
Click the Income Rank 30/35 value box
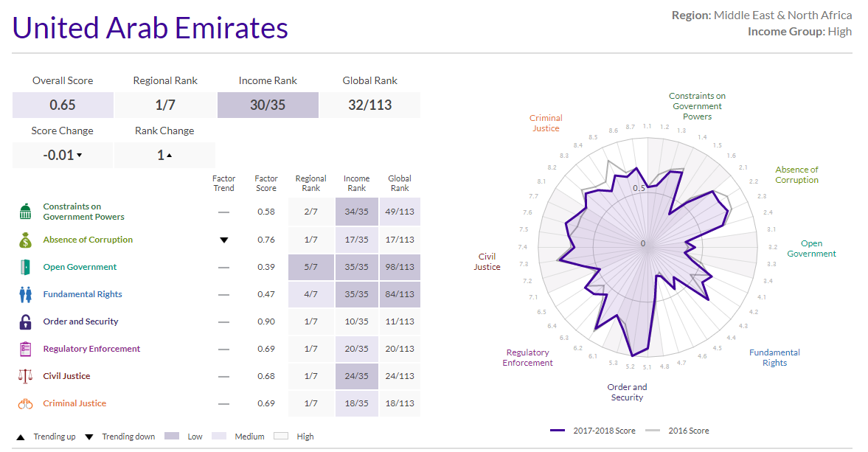(268, 105)
